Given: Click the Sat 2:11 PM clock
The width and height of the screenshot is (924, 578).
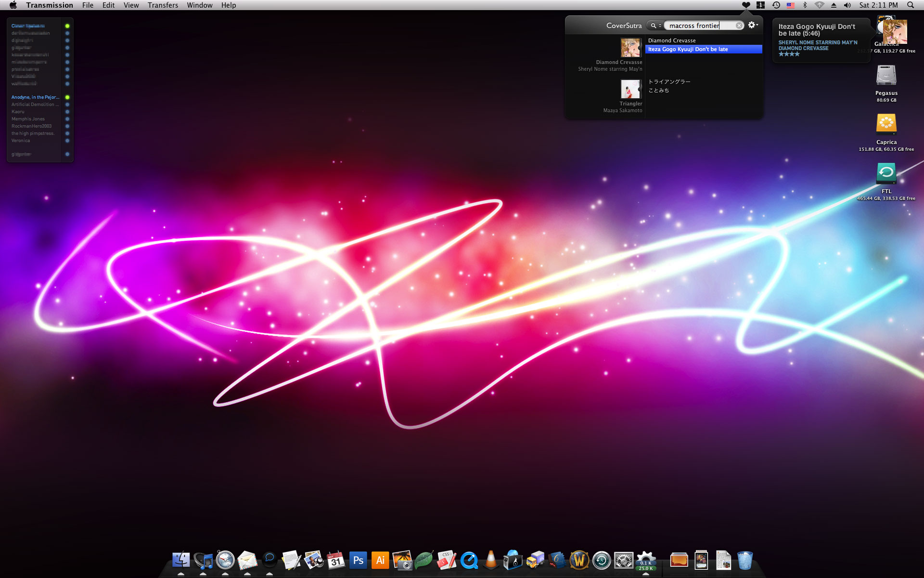Looking at the screenshot, I should pyautogui.click(x=879, y=5).
